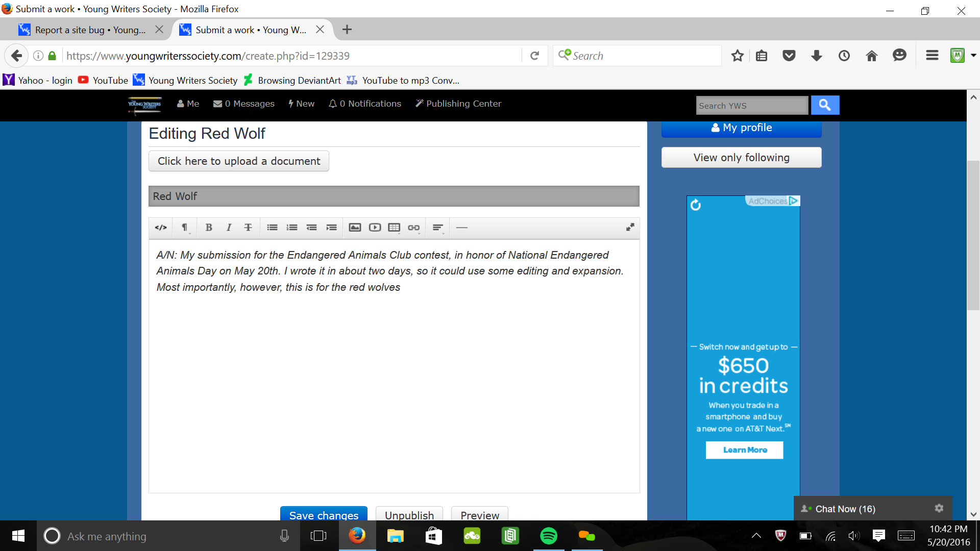
Task: Toggle HTML source view in editor toolbar
Action: pos(161,228)
